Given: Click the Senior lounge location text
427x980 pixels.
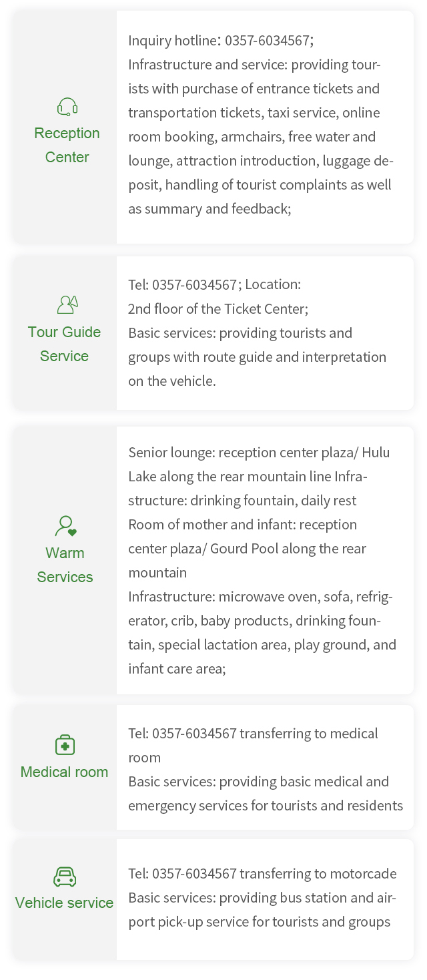Looking at the screenshot, I should [259, 453].
